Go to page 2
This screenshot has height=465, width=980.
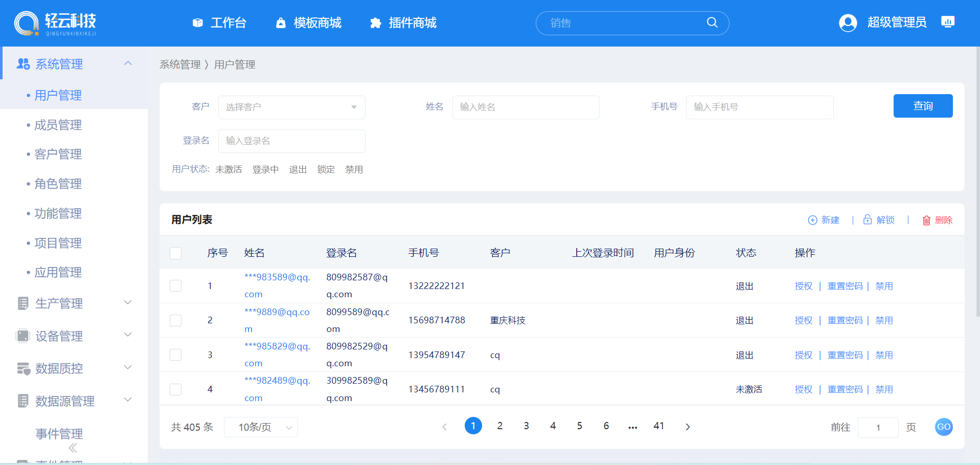point(499,426)
